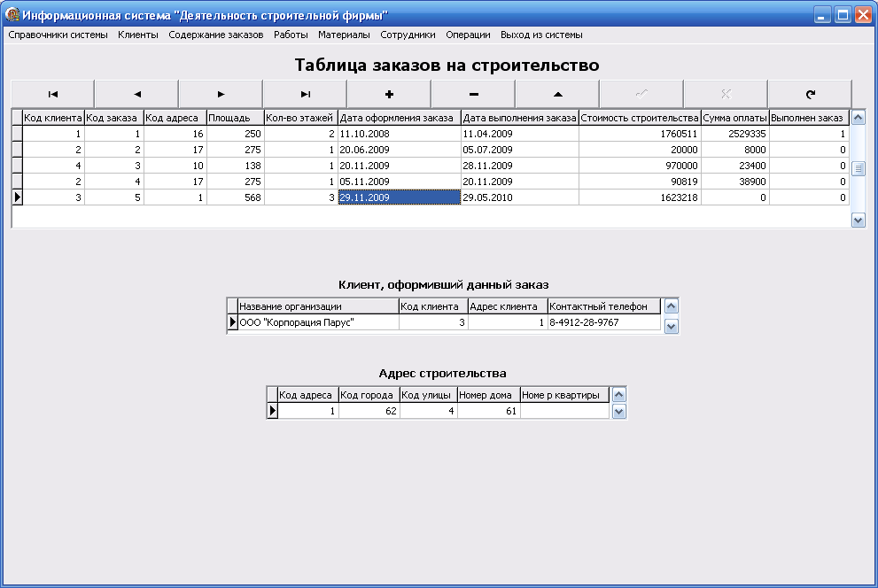Select date cell 20.06.2009
Screen dimensions: 878x588
[400, 150]
